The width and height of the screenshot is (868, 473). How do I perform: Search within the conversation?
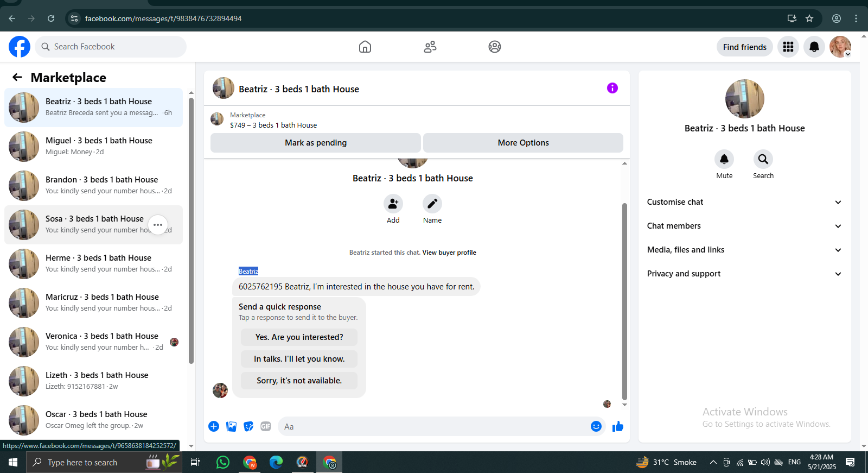click(x=763, y=159)
